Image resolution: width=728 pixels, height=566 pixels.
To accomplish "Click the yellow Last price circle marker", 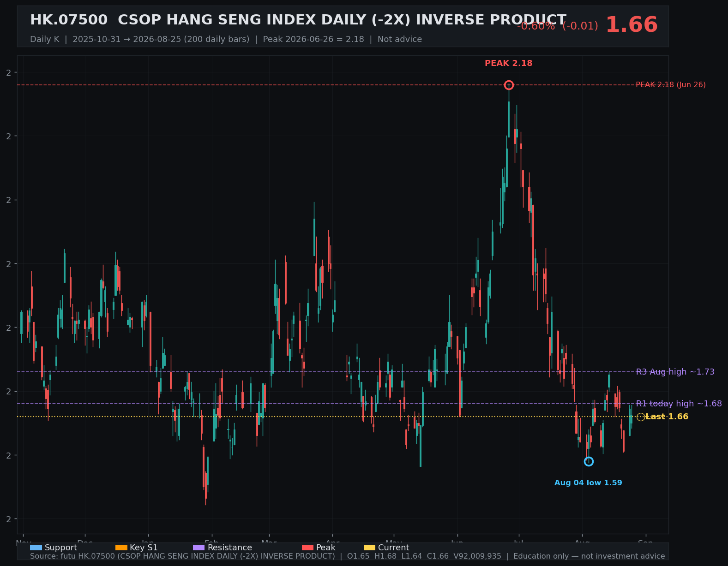I will point(641,417).
